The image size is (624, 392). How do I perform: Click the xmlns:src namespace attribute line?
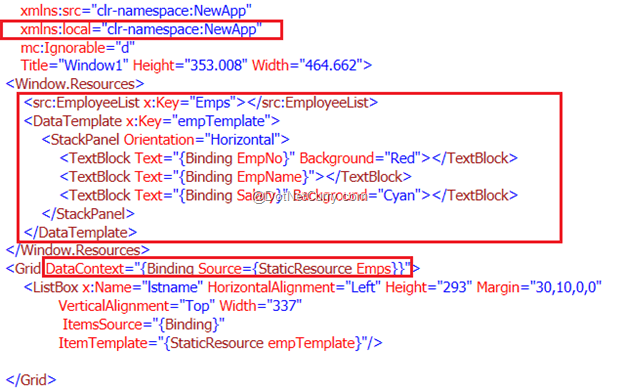136,11
